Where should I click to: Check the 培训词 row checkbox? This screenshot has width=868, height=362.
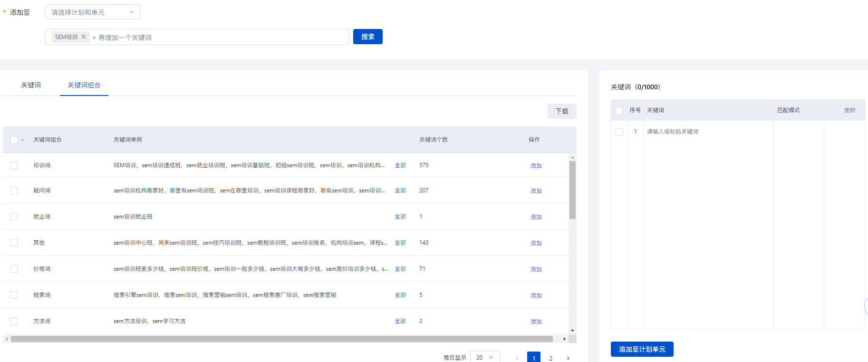tap(14, 165)
